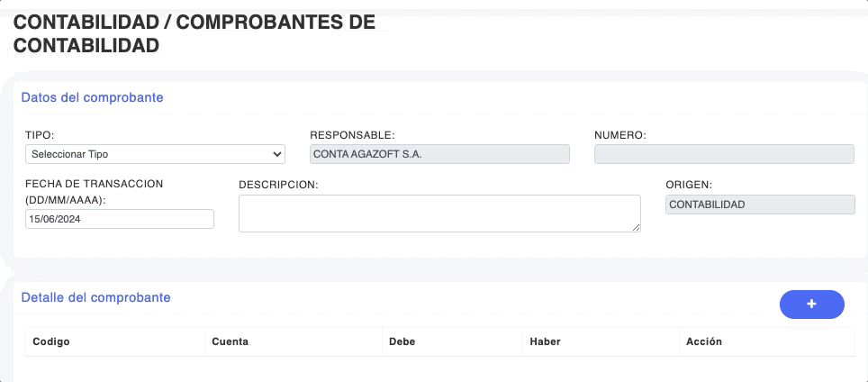Click the Acción column header

click(x=703, y=341)
